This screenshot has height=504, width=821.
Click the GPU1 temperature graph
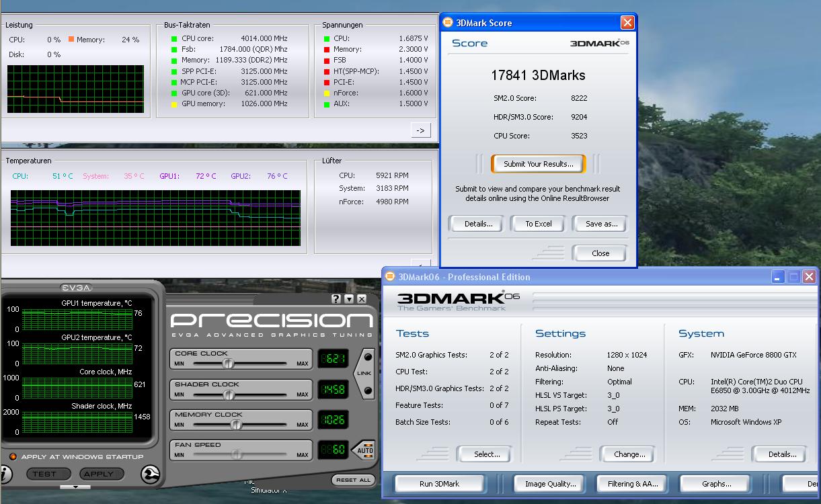click(77, 319)
